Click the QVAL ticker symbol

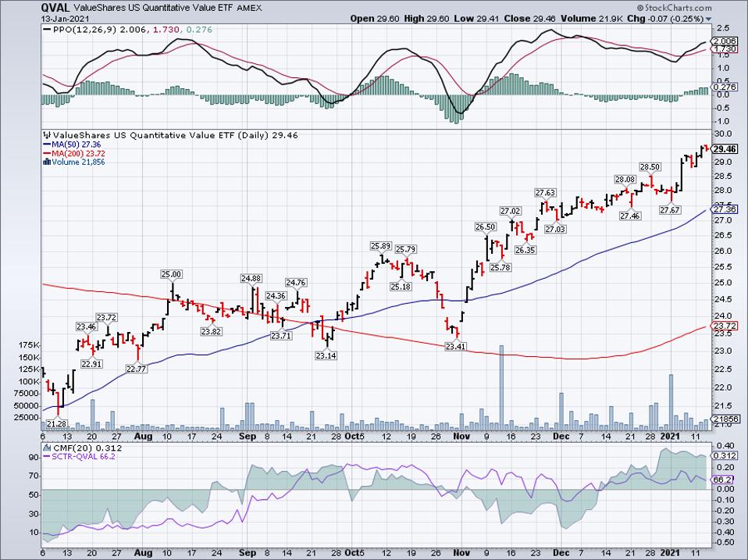coord(55,8)
